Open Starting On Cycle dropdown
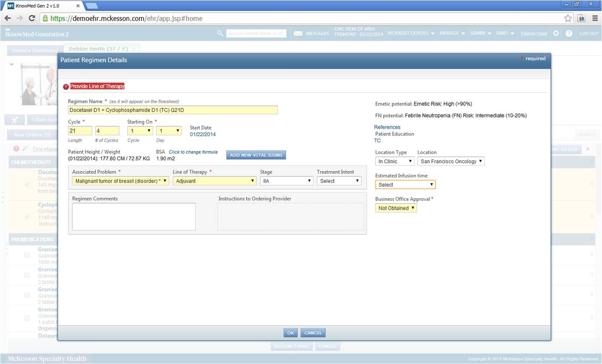Image resolution: width=602 pixels, height=364 pixels. tap(140, 131)
